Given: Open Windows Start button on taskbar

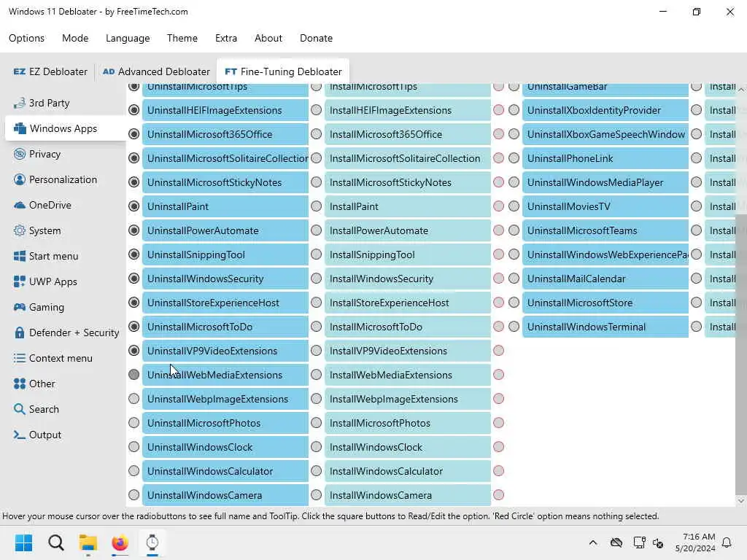Looking at the screenshot, I should click(23, 542).
